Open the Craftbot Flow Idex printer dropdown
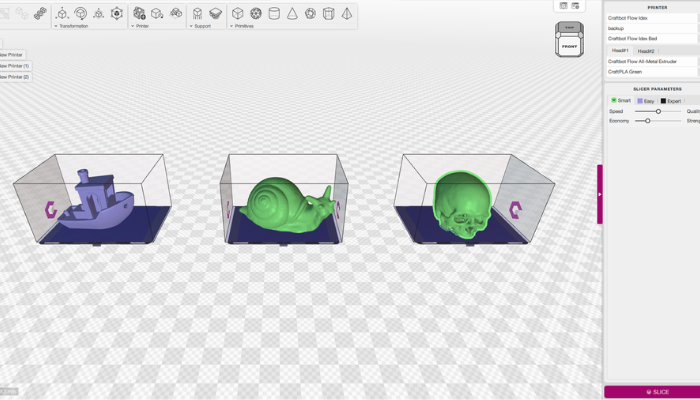Viewport: 700px width, 400px height. 653,18
